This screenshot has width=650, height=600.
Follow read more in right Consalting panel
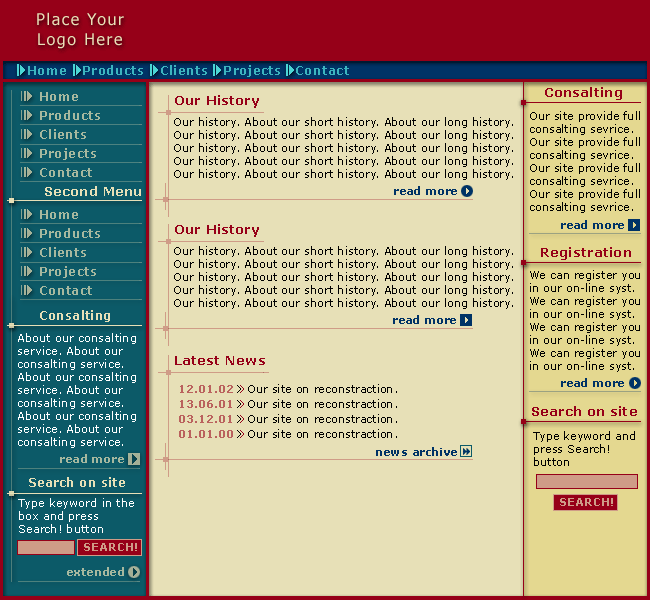click(x=592, y=225)
